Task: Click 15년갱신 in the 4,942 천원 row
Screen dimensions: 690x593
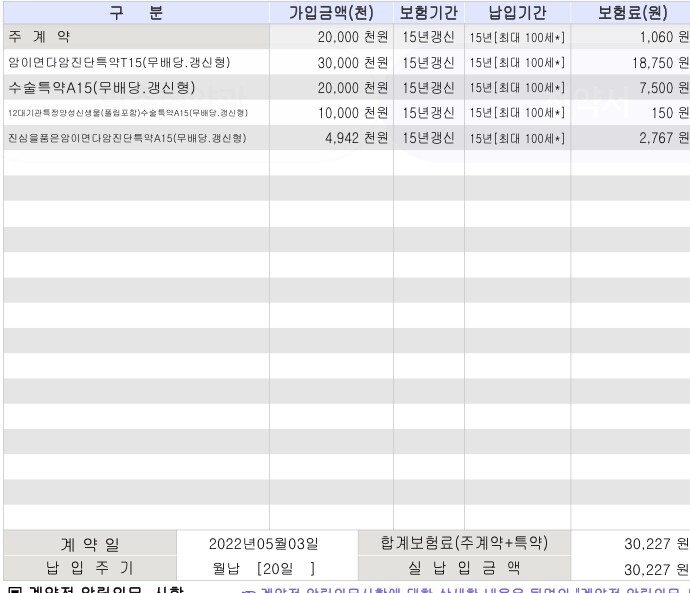Action: 429,138
